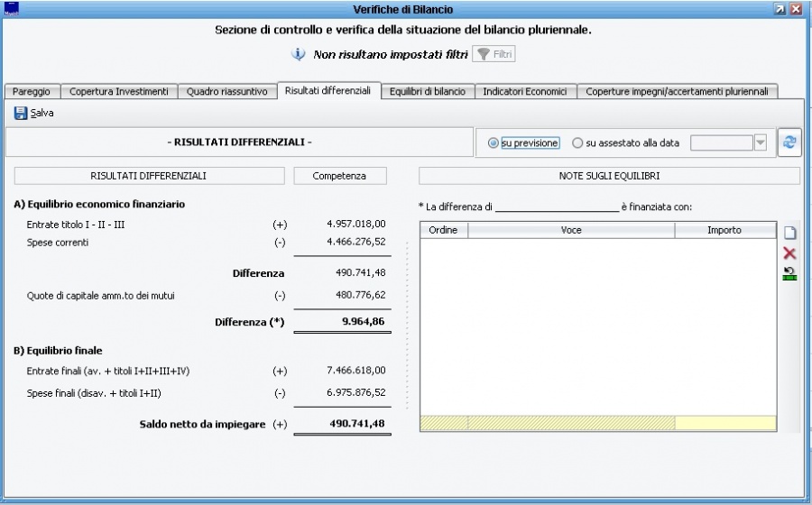Open the date dropdown arrow
This screenshot has width=812, height=505.
(761, 142)
